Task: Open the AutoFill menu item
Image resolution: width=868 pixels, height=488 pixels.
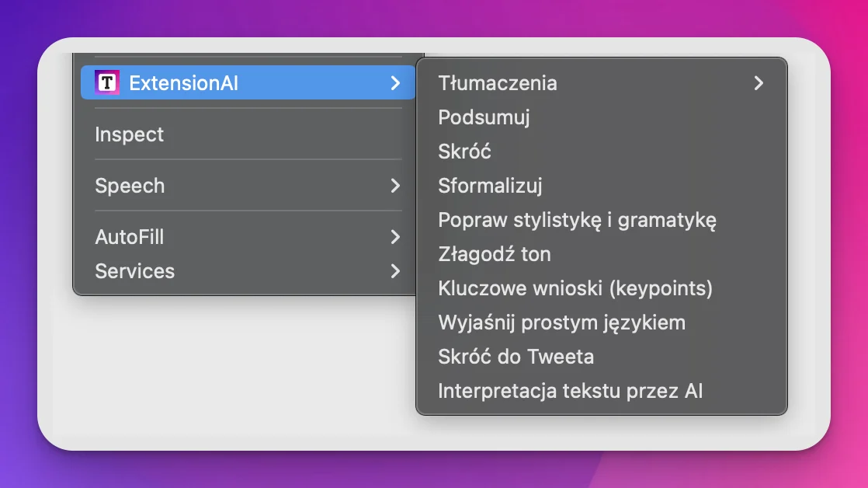Action: click(x=130, y=237)
